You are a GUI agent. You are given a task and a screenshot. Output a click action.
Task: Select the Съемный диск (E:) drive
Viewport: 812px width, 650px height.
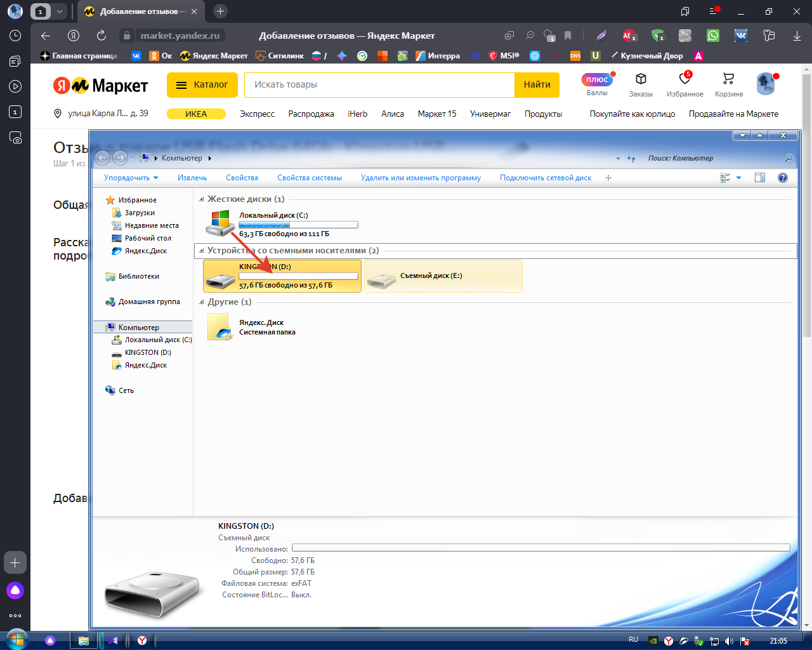[x=443, y=276]
